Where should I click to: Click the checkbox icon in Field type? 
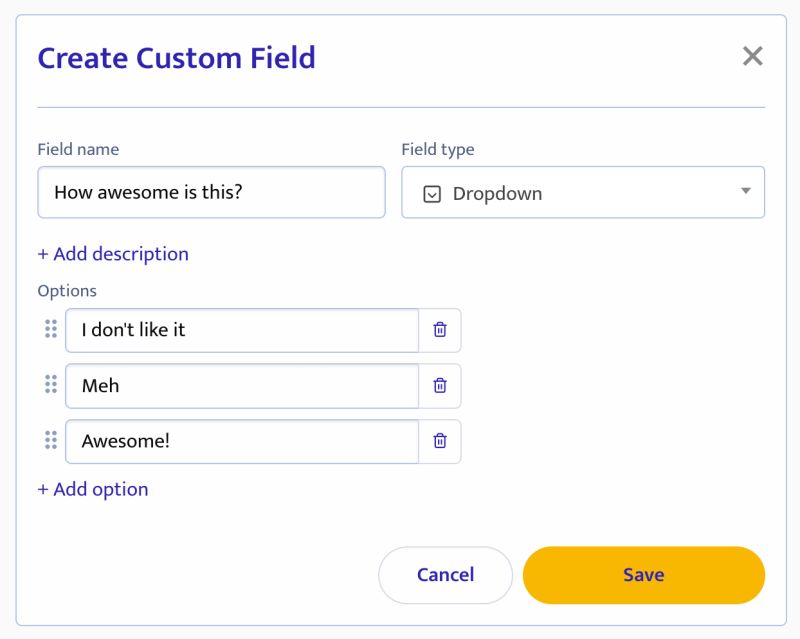tap(432, 194)
